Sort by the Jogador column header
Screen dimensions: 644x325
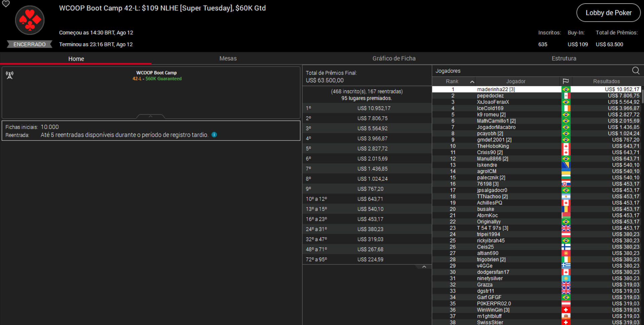point(516,81)
